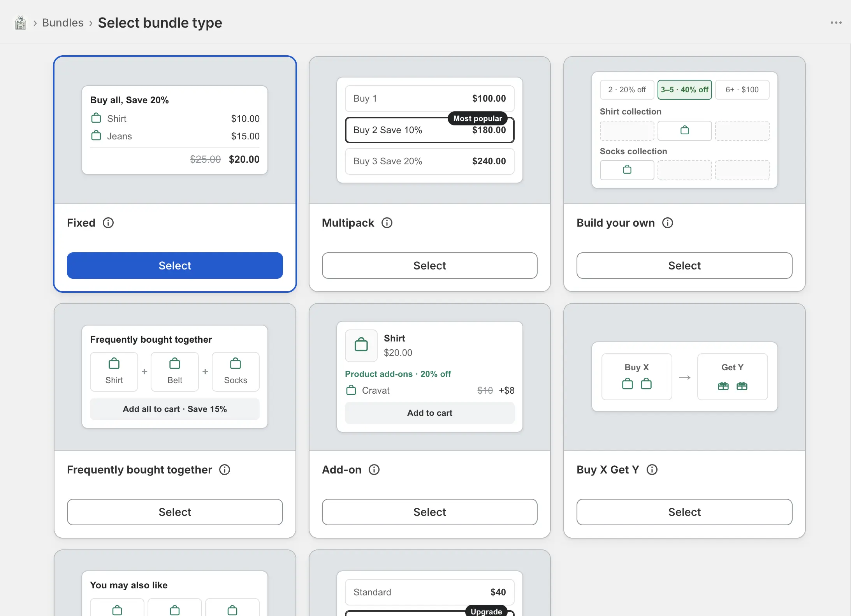
Task: Click the 'Shirt collection' label
Action: click(631, 112)
